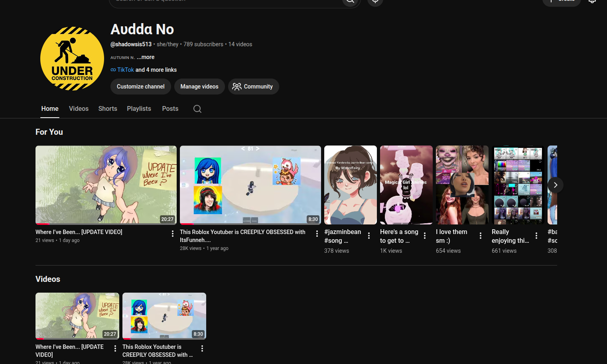Expand channel description with ...more
The height and width of the screenshot is (364, 607).
pyautogui.click(x=146, y=57)
